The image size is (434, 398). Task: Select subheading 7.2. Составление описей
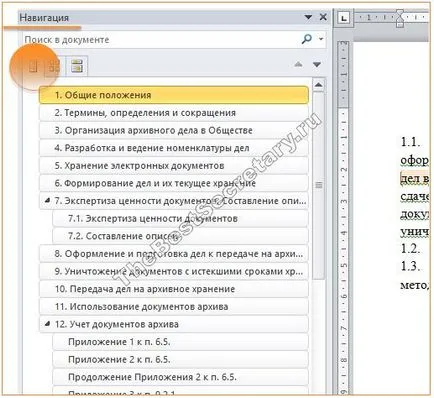pos(180,236)
